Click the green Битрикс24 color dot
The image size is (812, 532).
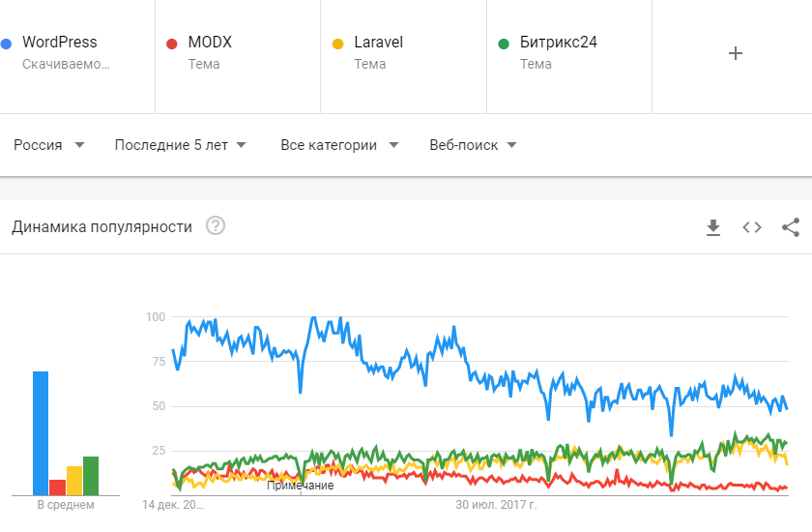coord(504,44)
